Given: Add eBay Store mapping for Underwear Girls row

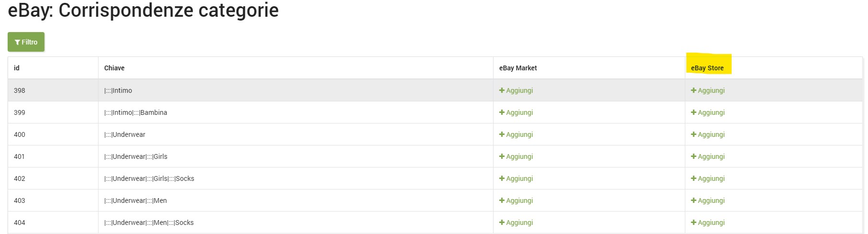Looking at the screenshot, I should click(x=708, y=156).
